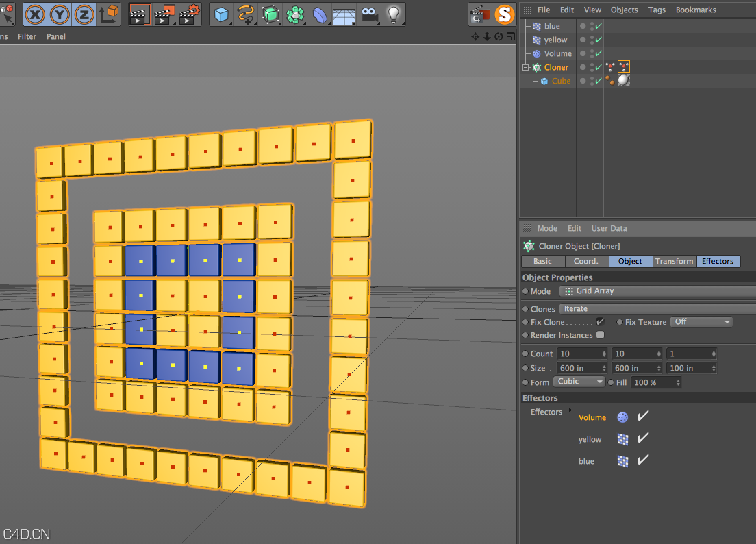Select the yellow object in tree
The width and height of the screenshot is (756, 544).
point(555,40)
